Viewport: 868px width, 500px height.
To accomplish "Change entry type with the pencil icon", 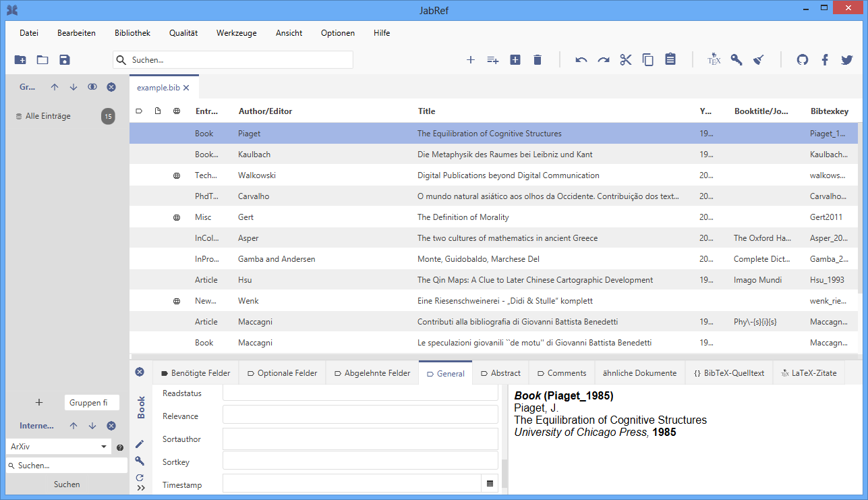I will 140,444.
